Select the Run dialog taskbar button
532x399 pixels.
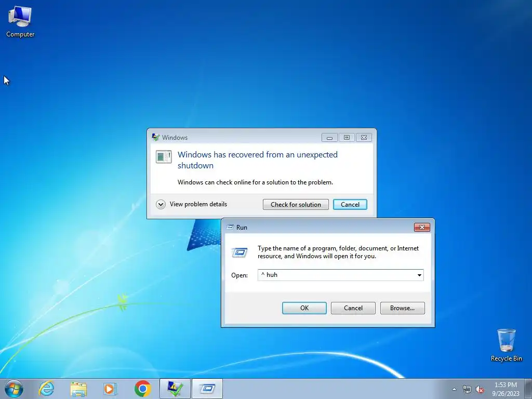207,389
